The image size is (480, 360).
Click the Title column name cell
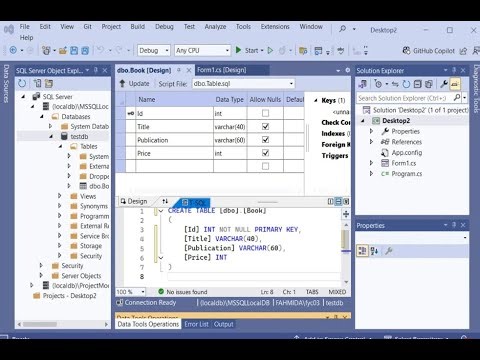[x=174, y=127]
